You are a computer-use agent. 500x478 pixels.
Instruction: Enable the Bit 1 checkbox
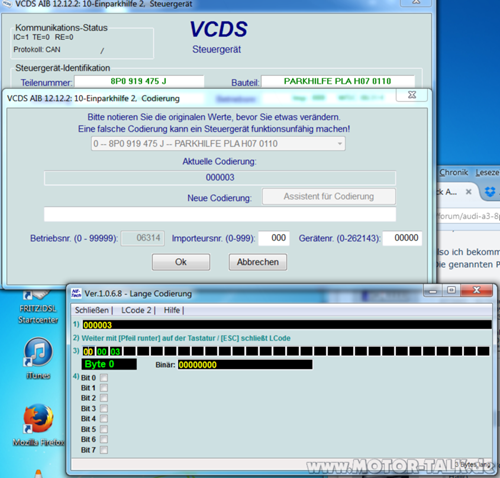(x=104, y=388)
